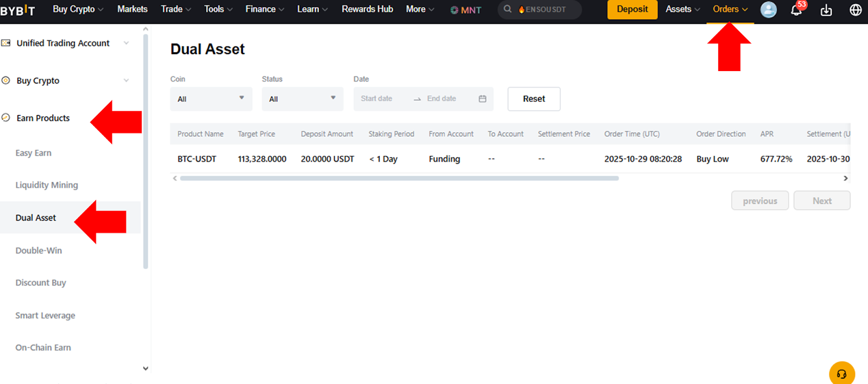Click the table scroll-right arrow
868x384 pixels.
point(845,178)
